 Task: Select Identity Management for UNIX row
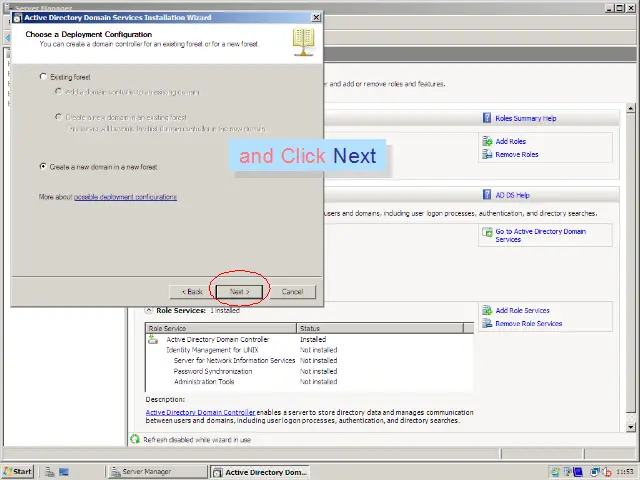(309, 350)
